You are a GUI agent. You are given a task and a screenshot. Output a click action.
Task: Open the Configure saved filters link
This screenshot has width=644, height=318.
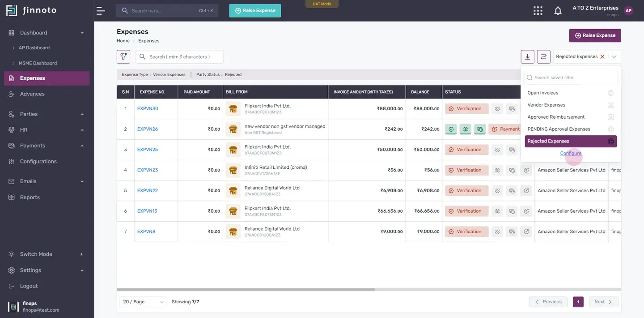tap(571, 153)
